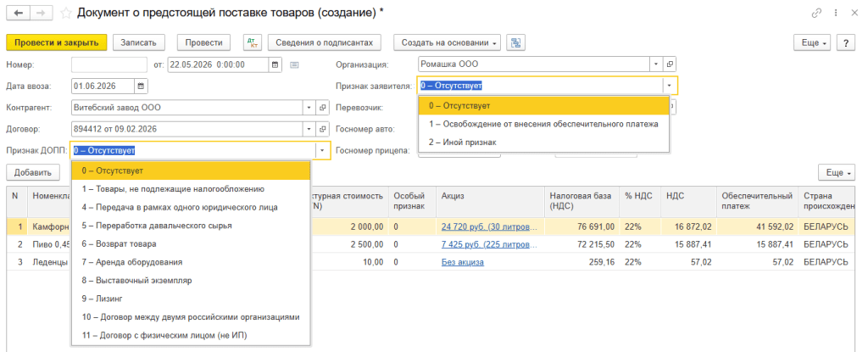
Task: Select 1 – Товары, не подлежащие налогообложению
Action: (191, 189)
